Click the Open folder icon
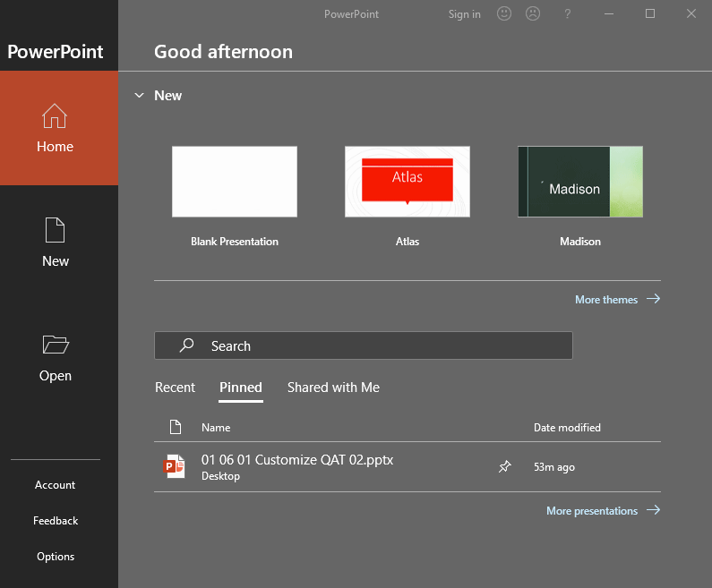Viewport: 712px width, 588px height. [55, 345]
